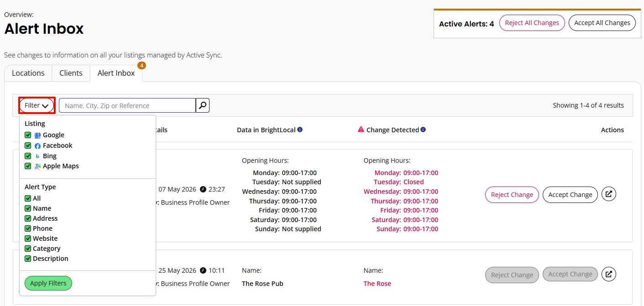
Task: Click Reject All Changes button
Action: (x=532, y=23)
